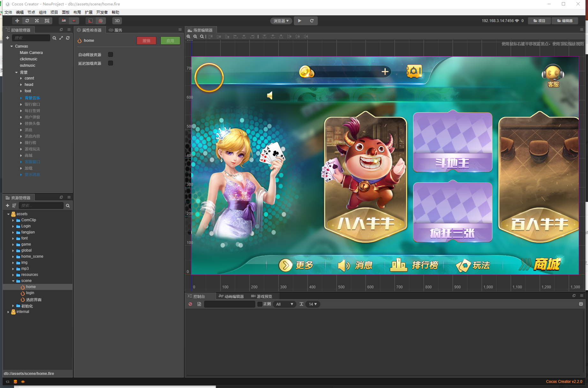Viewport: 588px width, 388px height.
Task: Collapse the console output toggle
Action: (581, 304)
